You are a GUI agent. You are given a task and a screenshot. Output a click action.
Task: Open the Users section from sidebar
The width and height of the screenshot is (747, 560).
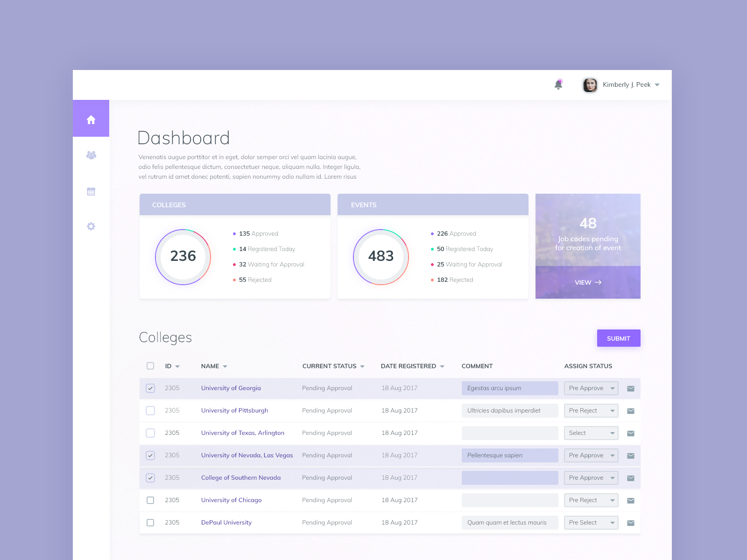91,155
